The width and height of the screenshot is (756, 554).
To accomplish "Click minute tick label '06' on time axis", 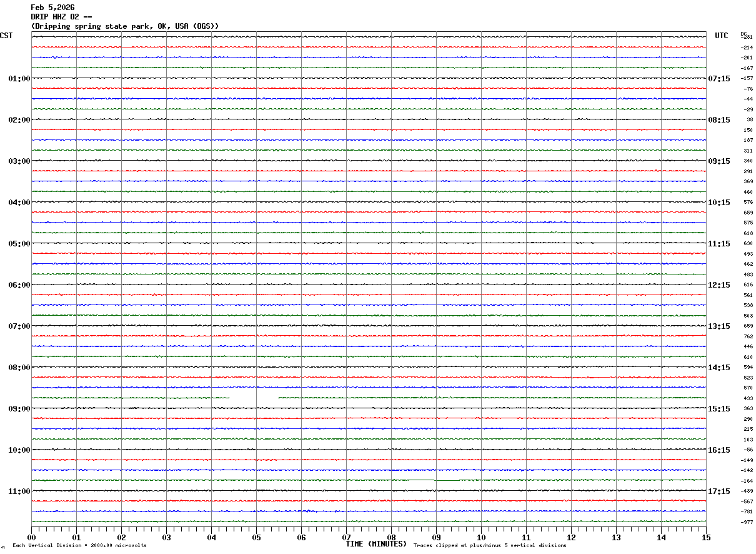I will 301,538.
